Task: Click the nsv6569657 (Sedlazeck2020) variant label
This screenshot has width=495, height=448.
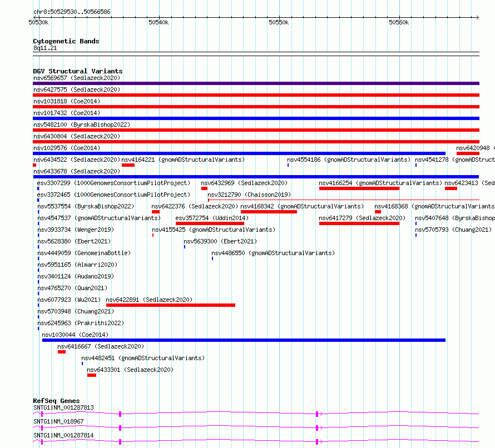Action: 77,78
